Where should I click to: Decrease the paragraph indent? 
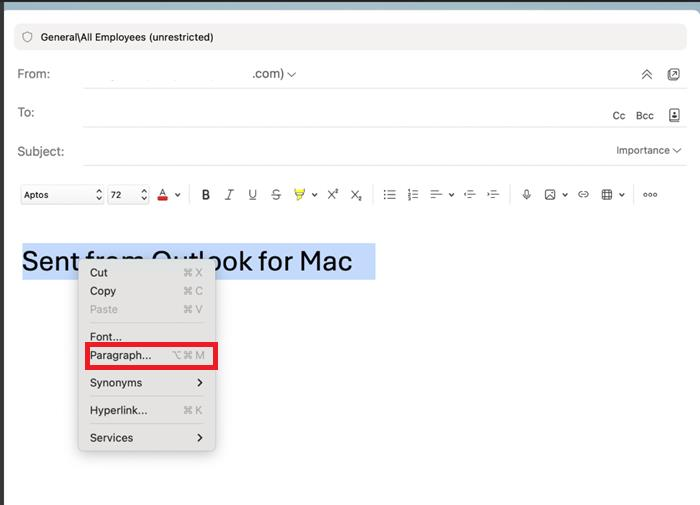click(470, 194)
